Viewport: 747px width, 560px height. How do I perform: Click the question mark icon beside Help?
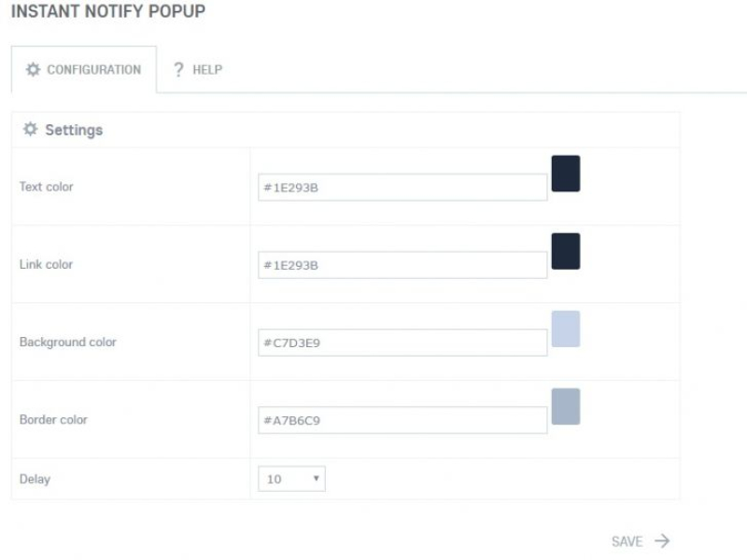[178, 70]
